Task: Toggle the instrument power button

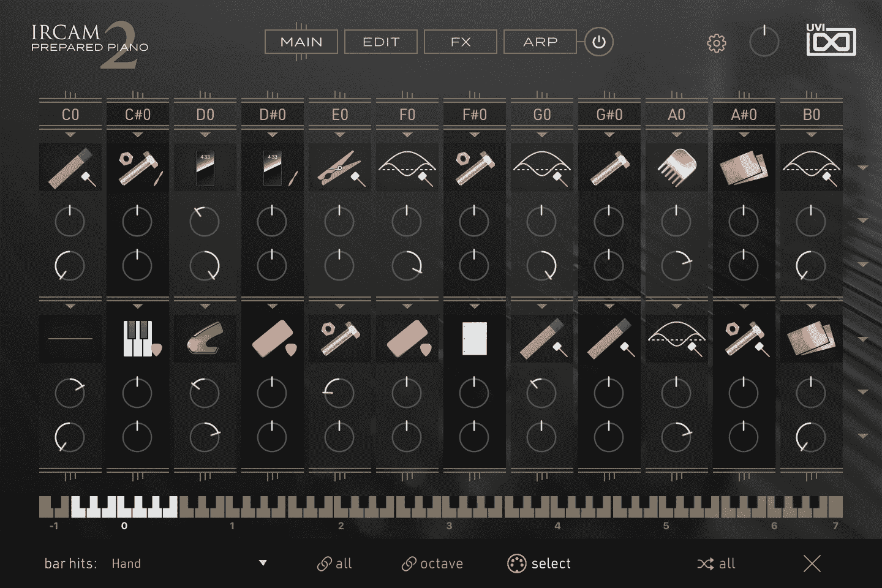Action: (598, 42)
